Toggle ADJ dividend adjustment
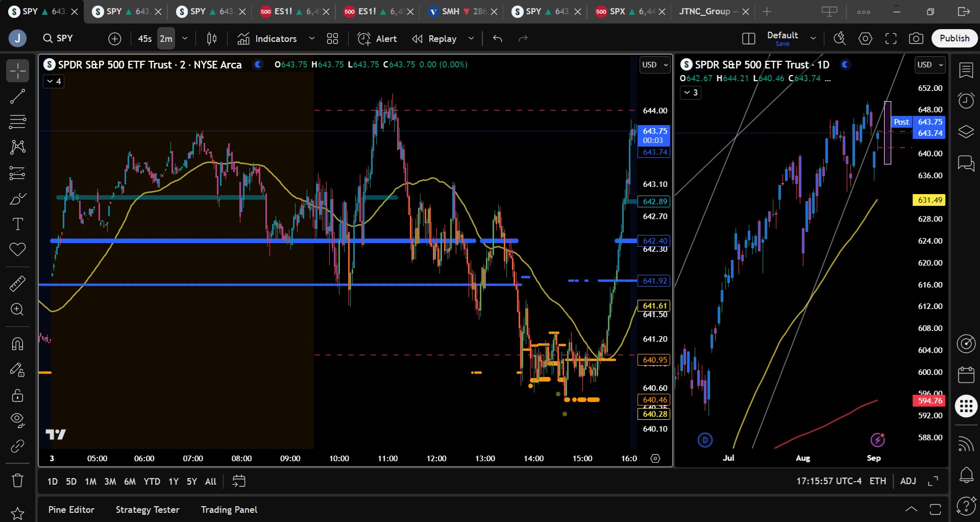The image size is (980, 522). pos(908,481)
